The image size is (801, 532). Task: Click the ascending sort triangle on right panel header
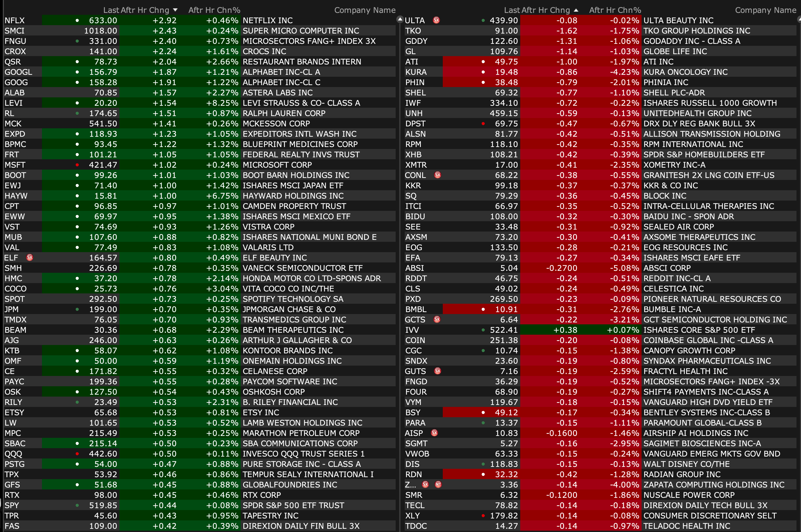(577, 10)
